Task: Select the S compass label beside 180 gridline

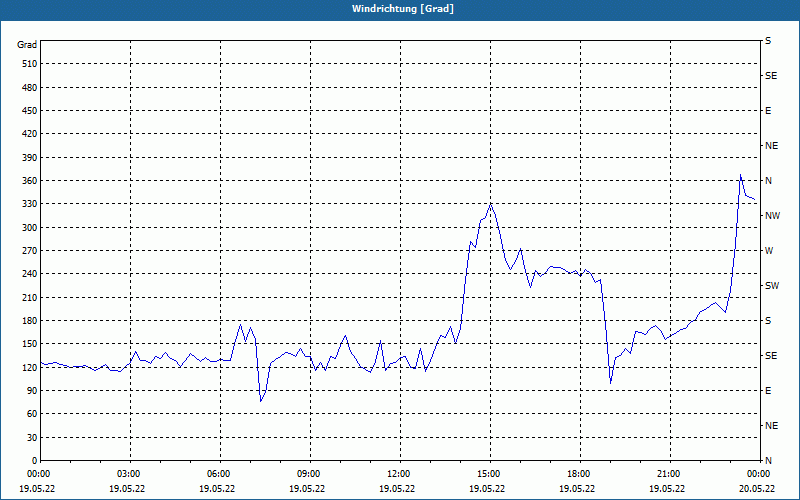Action: [768, 320]
